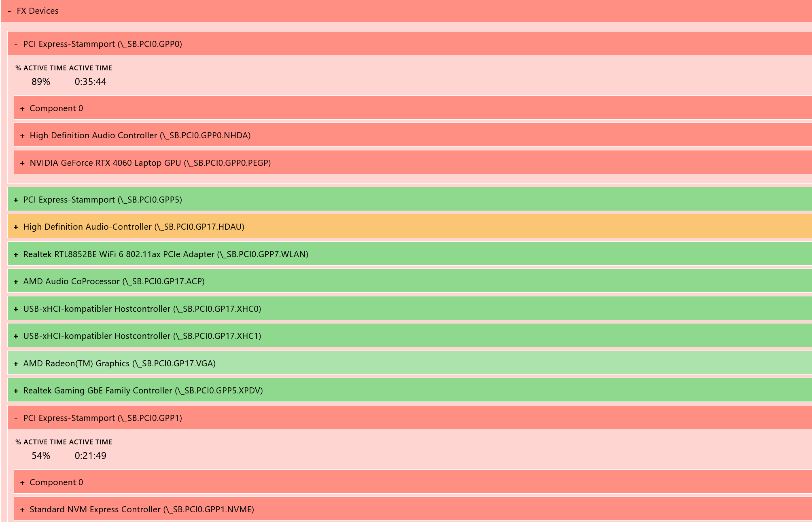Expand Component 0 under GPP1 port
Image resolution: width=812 pixels, height=522 pixels.
[x=22, y=482]
